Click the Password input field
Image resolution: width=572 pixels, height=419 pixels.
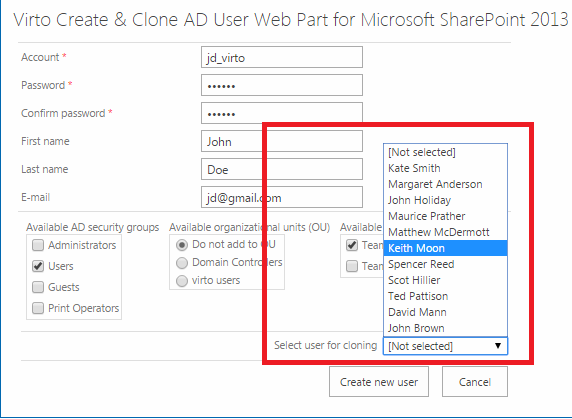(282, 85)
